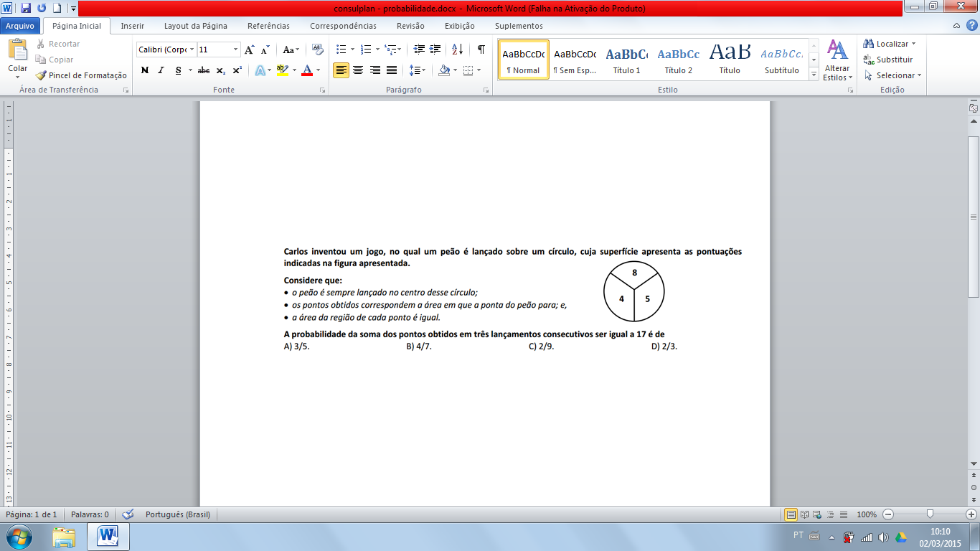Click the sort A-Z icon
Screen dimensions: 980x551
click(458, 50)
